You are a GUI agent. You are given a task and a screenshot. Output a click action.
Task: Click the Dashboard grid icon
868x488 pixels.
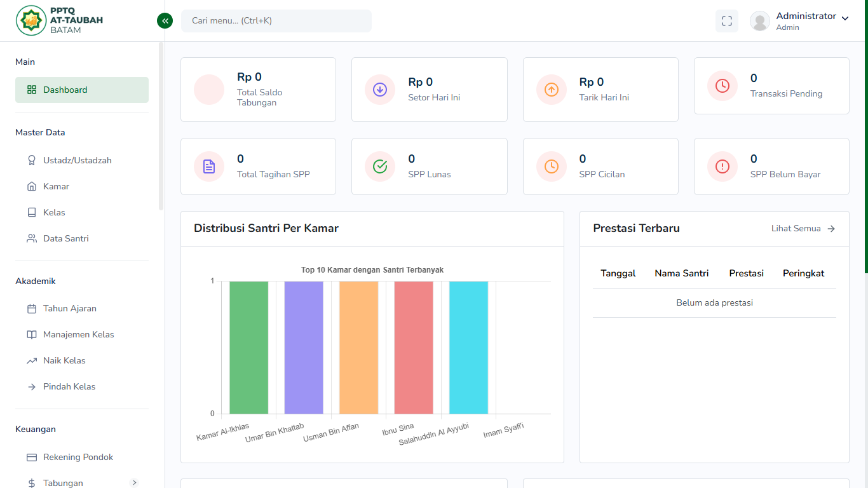pos(32,90)
